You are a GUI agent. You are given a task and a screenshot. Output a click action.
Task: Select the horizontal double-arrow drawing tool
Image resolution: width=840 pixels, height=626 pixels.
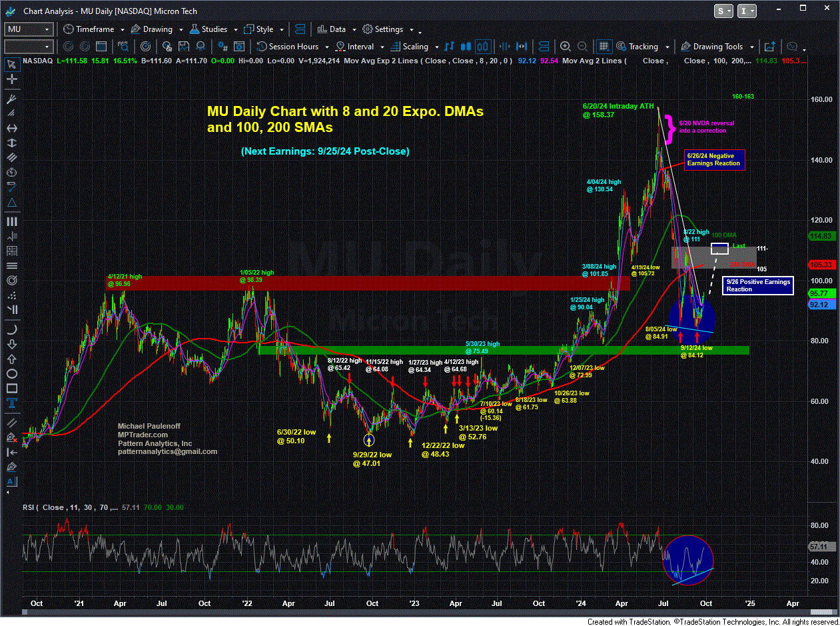(11, 128)
